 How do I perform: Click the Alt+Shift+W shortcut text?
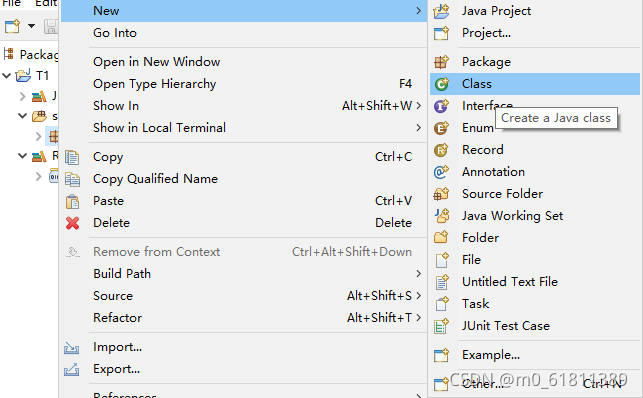click(x=377, y=106)
